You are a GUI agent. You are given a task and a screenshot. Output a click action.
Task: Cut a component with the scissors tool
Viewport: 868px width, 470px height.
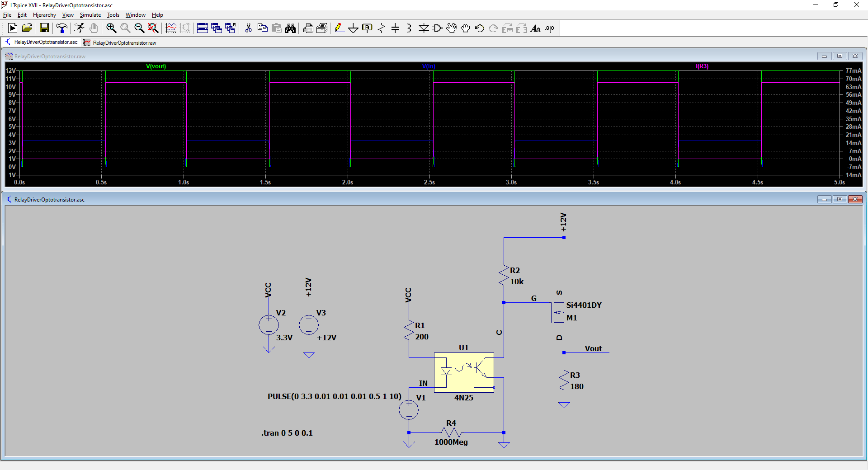(x=248, y=28)
